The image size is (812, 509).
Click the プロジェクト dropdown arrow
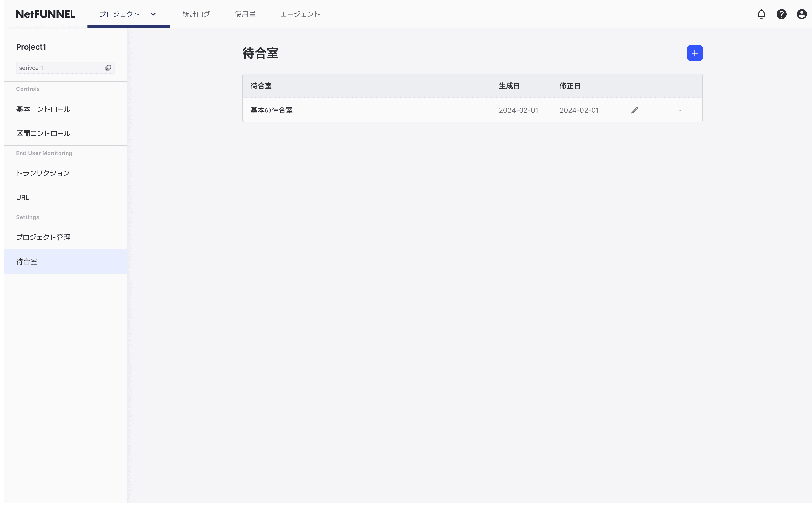click(x=153, y=13)
